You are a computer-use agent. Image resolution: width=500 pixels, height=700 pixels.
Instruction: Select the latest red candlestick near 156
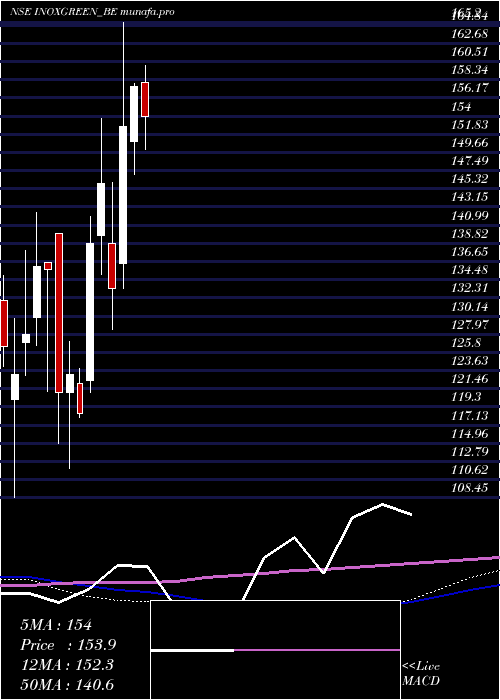(x=145, y=99)
